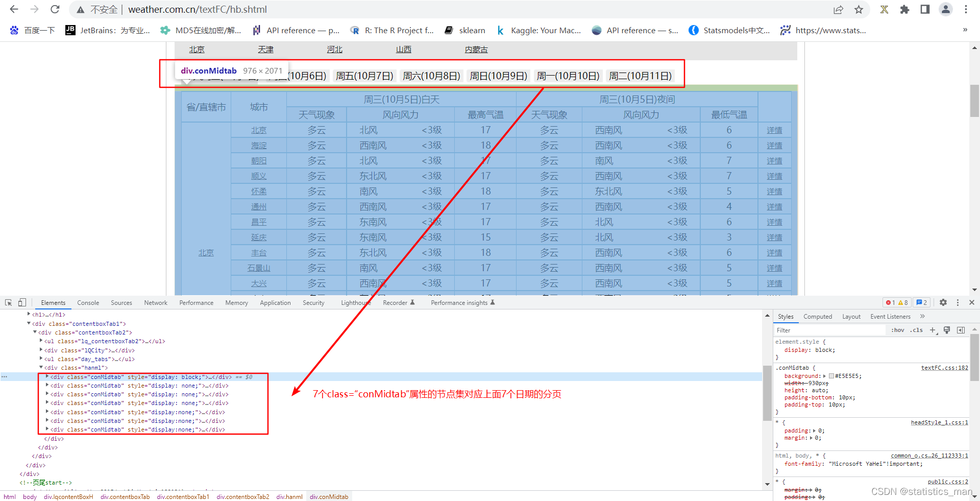Open the 朝阳 city link

point(259,161)
